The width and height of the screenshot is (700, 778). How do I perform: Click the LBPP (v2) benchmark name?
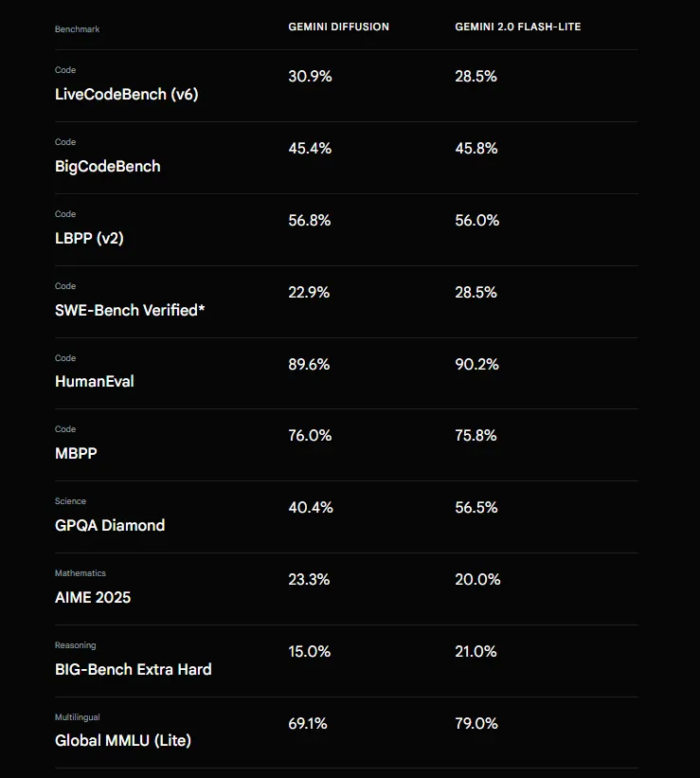(x=89, y=238)
